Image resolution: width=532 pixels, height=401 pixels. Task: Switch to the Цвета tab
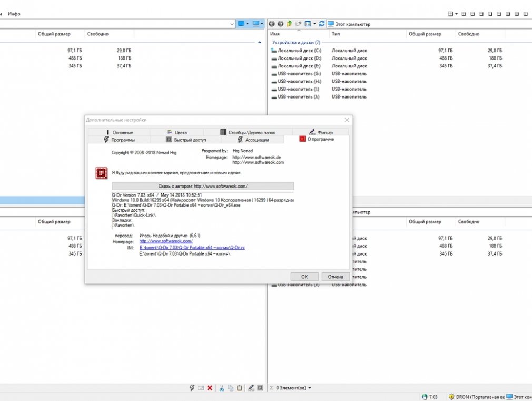coord(177,132)
